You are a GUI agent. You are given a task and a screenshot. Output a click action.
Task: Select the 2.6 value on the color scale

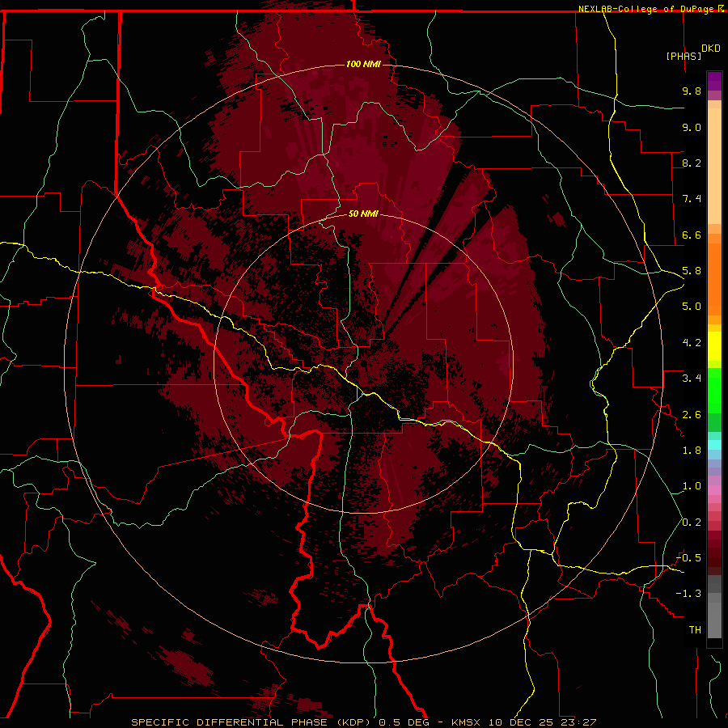point(692,415)
